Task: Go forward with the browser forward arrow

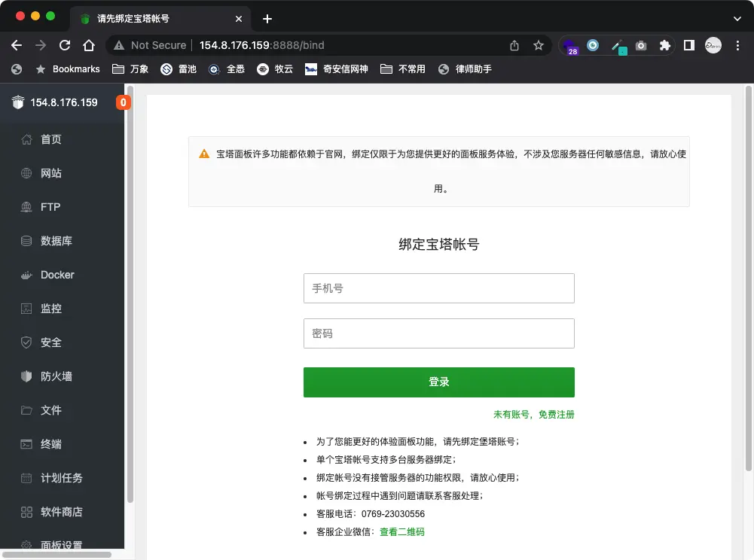Action: (x=41, y=45)
